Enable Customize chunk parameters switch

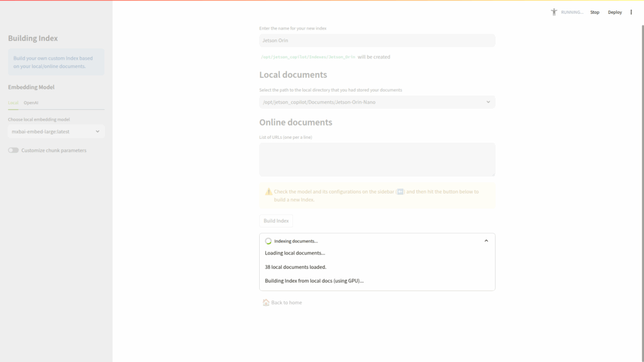pyautogui.click(x=13, y=150)
